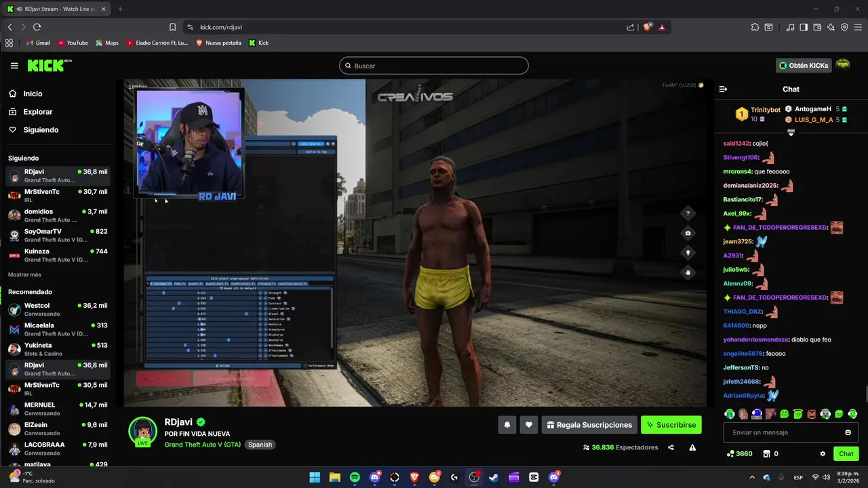
Task: Open SoyOmarTV channel in sidebar
Action: point(57,235)
